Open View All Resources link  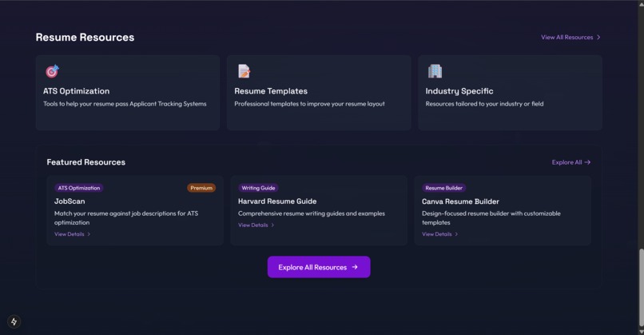(x=570, y=38)
